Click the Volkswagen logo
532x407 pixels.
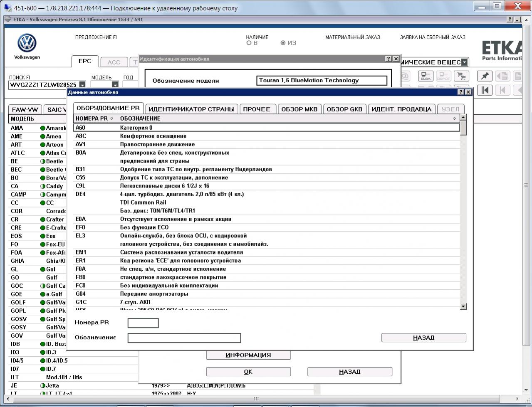tap(27, 43)
